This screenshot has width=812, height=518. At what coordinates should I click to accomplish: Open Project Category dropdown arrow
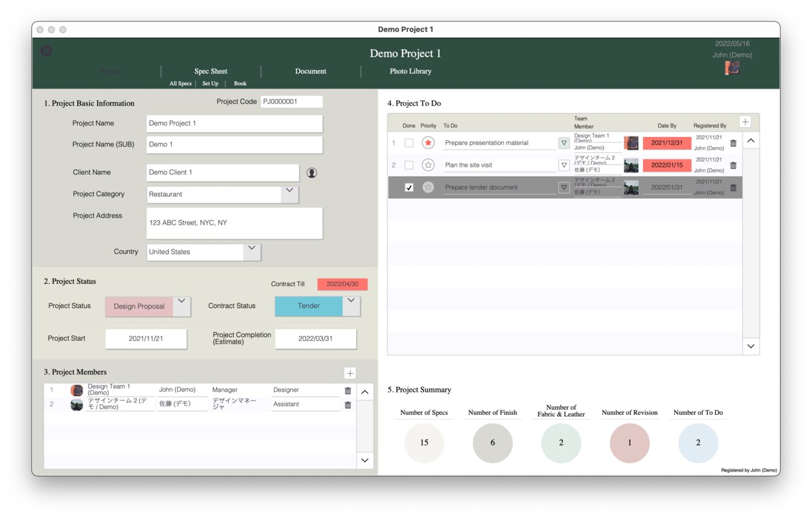click(289, 194)
